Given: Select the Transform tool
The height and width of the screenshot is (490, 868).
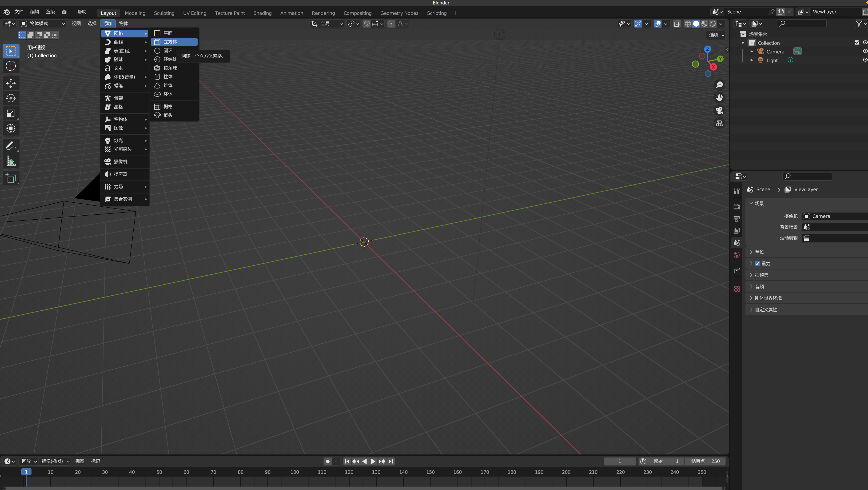Looking at the screenshot, I should (11, 128).
